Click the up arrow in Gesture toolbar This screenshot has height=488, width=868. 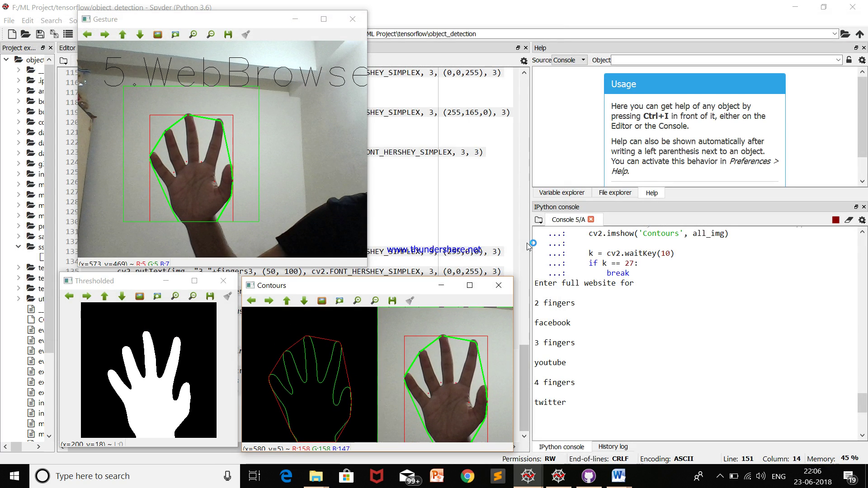click(122, 34)
